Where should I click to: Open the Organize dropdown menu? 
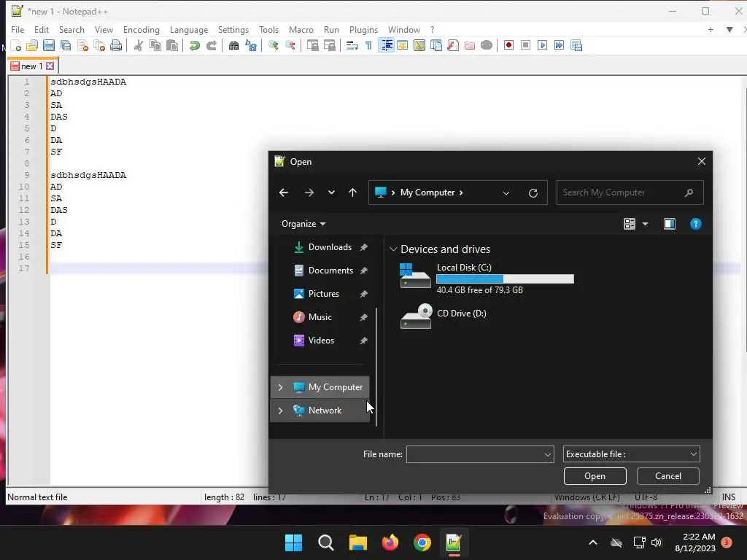[x=303, y=224]
